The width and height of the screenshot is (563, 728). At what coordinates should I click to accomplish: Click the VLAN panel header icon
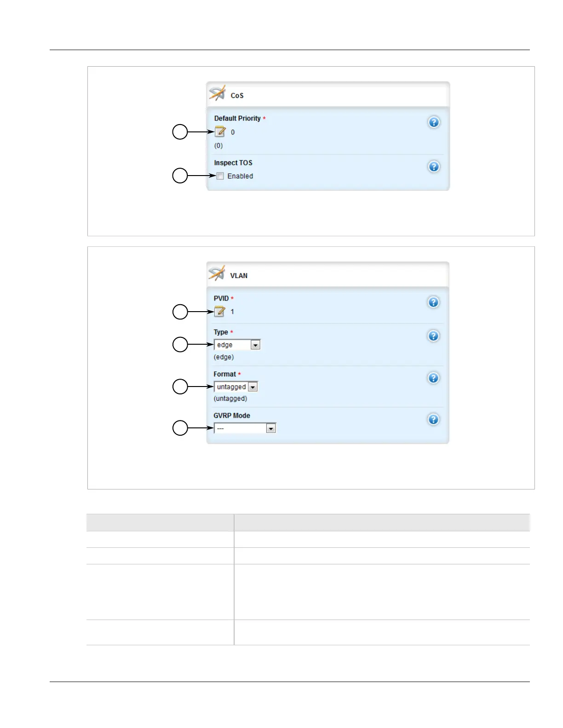pyautogui.click(x=217, y=273)
